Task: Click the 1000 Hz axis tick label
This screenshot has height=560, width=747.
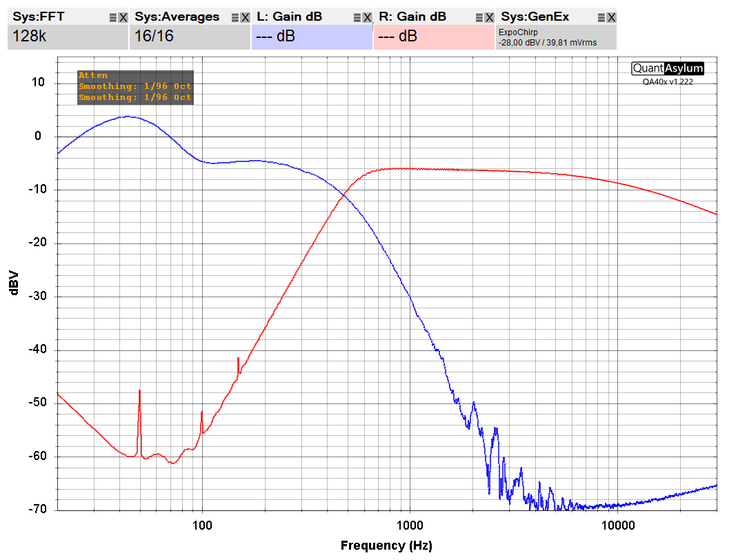Action: [410, 526]
